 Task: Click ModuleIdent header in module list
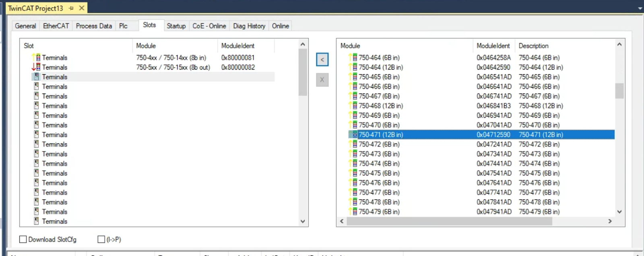(493, 46)
